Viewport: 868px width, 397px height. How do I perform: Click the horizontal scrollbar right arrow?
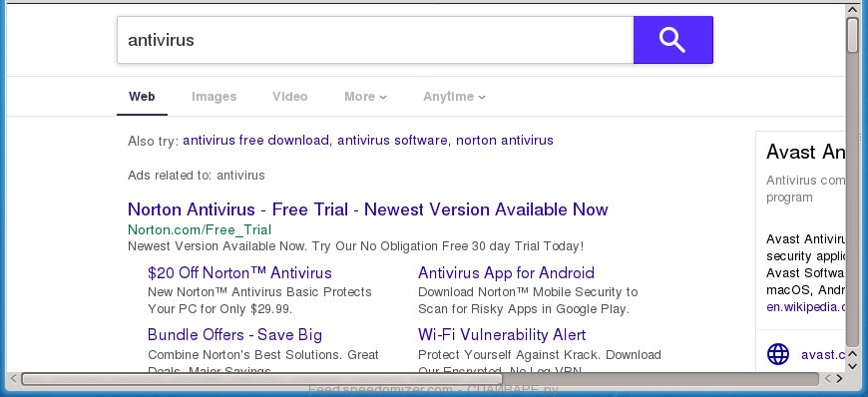coord(840,379)
